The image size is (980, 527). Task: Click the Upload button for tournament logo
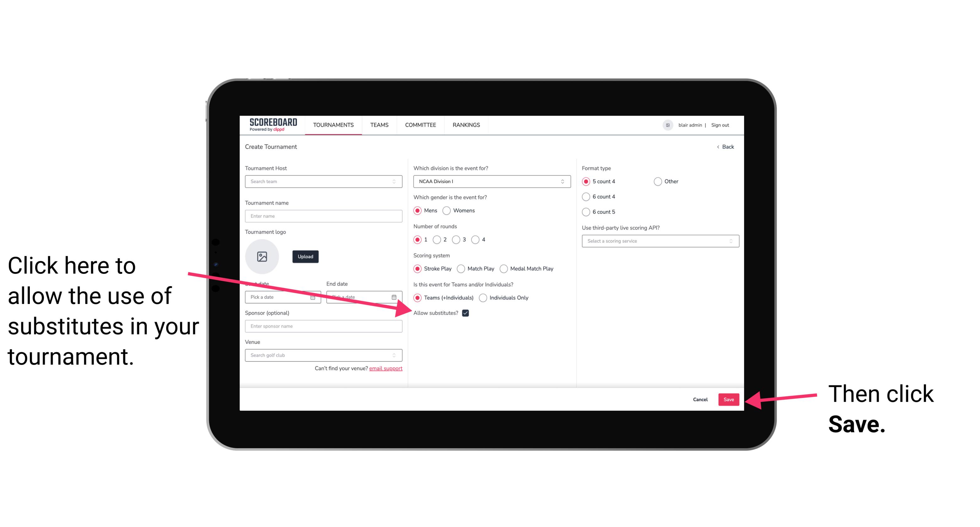(305, 256)
